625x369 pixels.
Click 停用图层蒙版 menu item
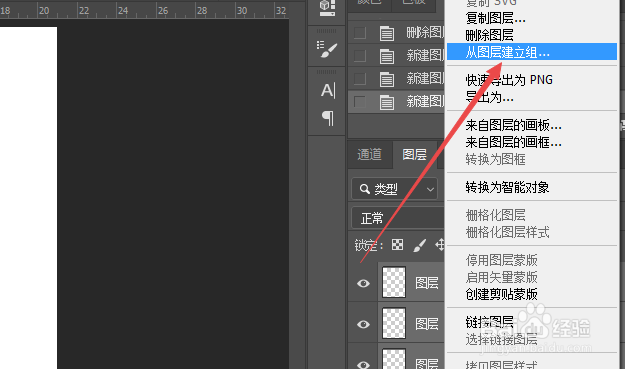[501, 260]
